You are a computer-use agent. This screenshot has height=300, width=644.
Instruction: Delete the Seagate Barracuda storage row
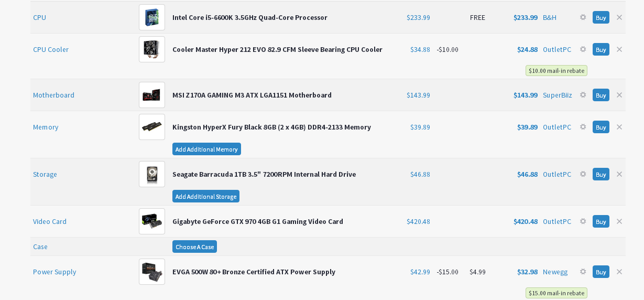click(x=619, y=174)
